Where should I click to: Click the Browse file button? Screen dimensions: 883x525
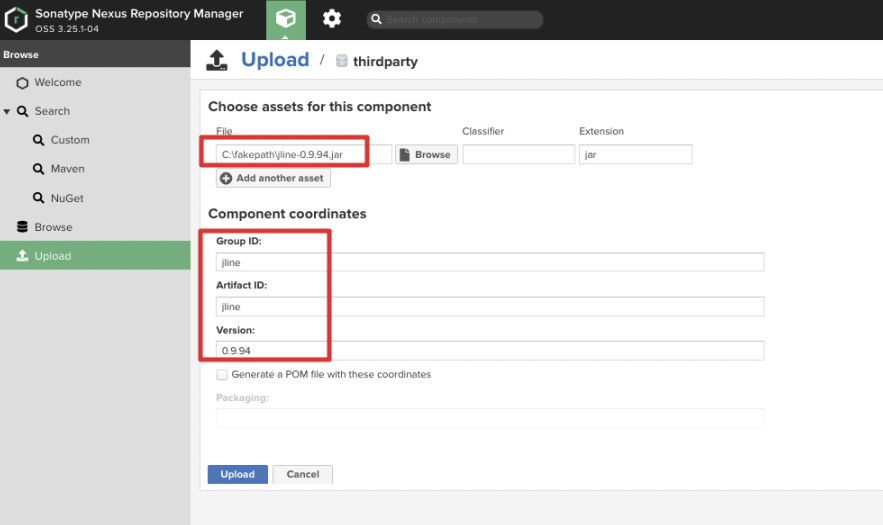tap(426, 154)
